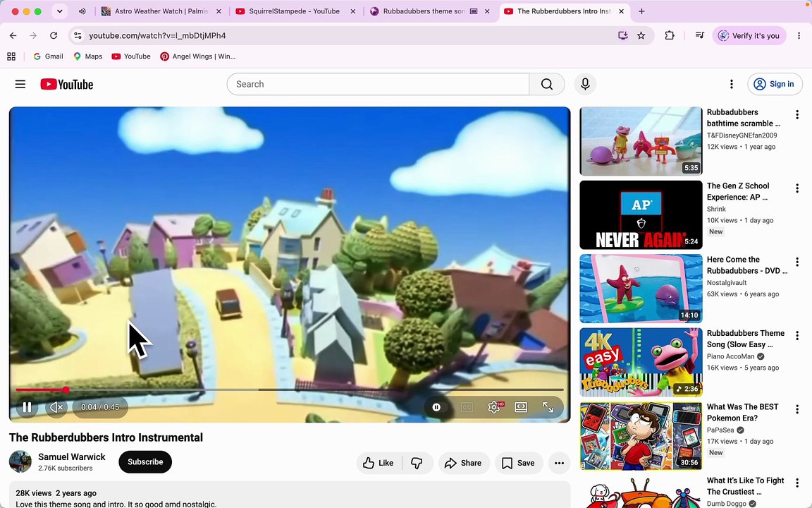Image resolution: width=812 pixels, height=508 pixels.
Task: Select The Rubberdubbers Intro Instrumental tab
Action: click(564, 11)
